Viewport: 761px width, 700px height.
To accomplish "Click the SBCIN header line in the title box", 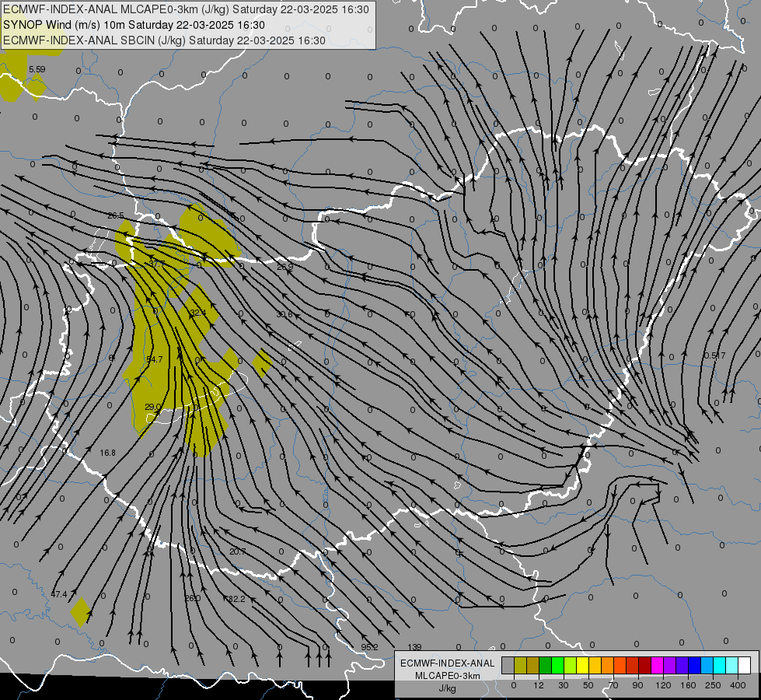I will (x=164, y=40).
